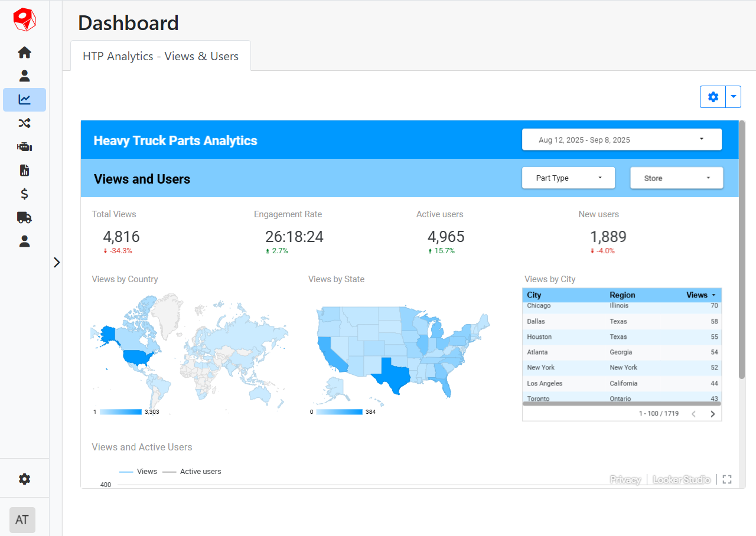Open the date range dropdown
The height and width of the screenshot is (536, 756).
(x=621, y=140)
